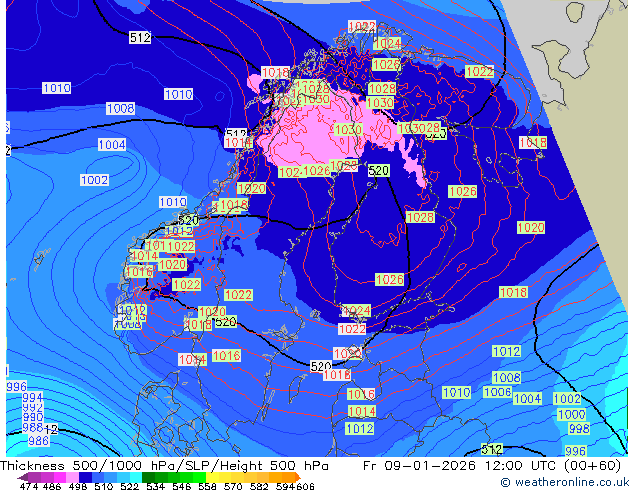The height and width of the screenshot is (490, 634).
Task: Click the legend value '546'
Action: pyautogui.click(x=182, y=486)
